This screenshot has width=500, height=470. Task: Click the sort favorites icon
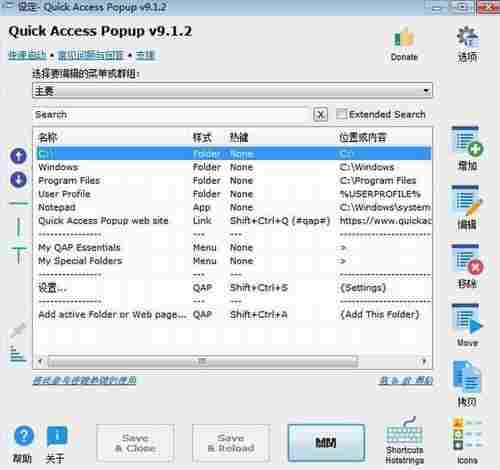click(x=17, y=354)
